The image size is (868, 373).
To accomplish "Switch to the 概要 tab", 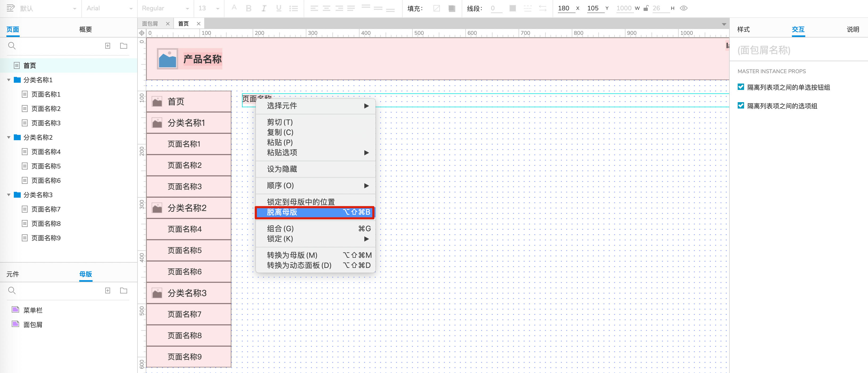I will 86,29.
